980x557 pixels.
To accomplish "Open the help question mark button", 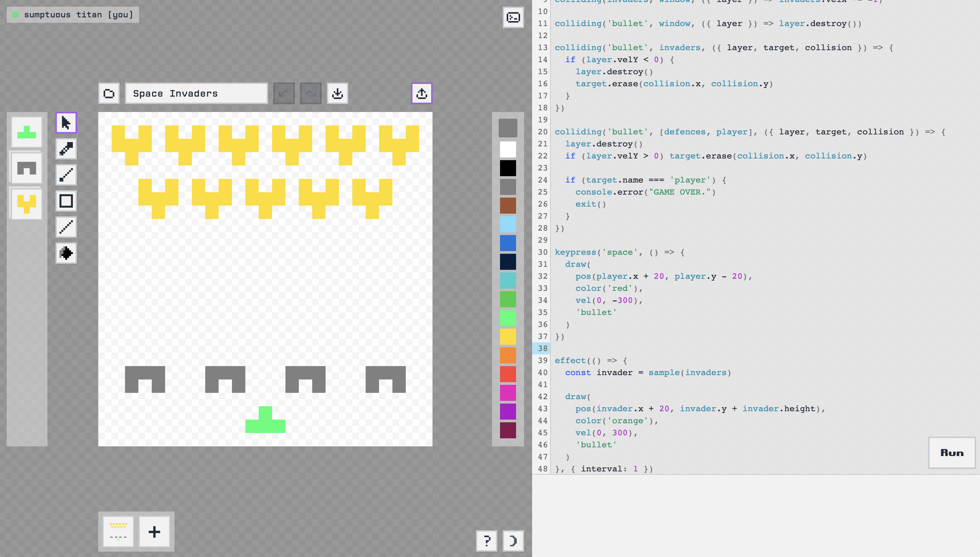I will pyautogui.click(x=487, y=541).
